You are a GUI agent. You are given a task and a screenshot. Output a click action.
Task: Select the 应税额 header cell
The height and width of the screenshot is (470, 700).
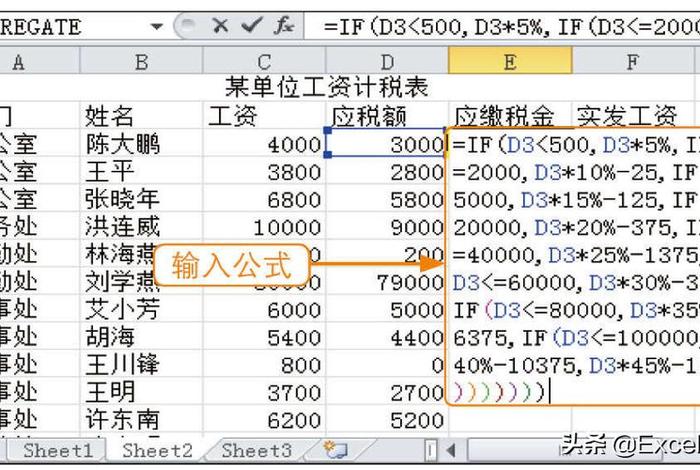tap(387, 116)
